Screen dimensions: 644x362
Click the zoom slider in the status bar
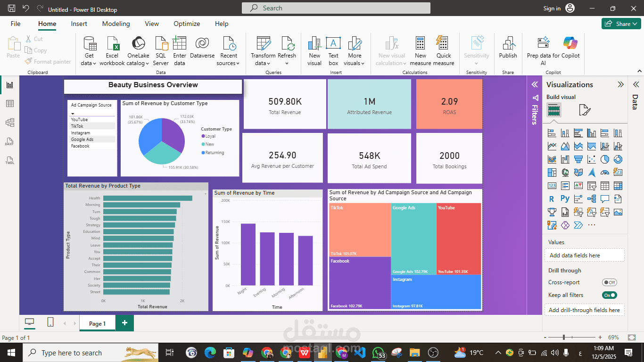click(x=564, y=337)
